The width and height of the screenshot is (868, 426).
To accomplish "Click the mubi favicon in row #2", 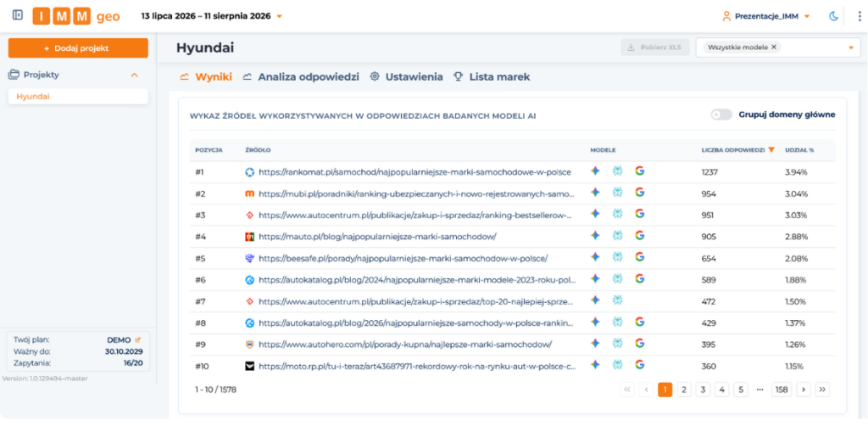I will [250, 193].
